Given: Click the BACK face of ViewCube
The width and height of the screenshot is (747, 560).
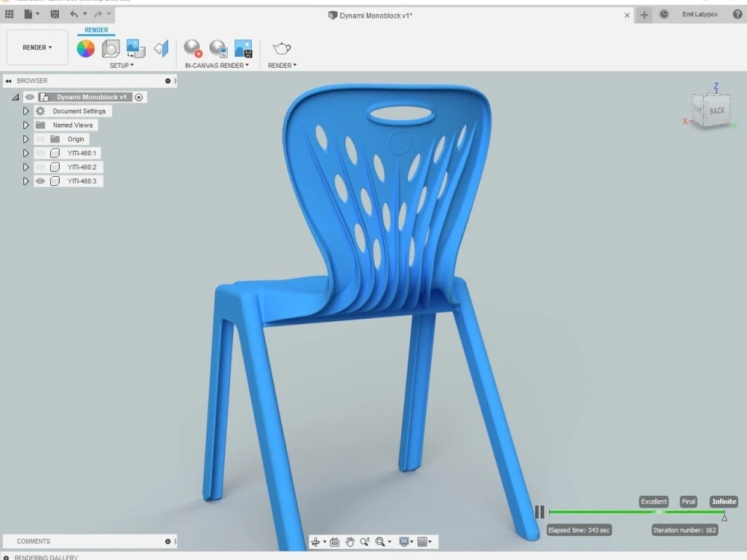Looking at the screenshot, I should point(716,111).
